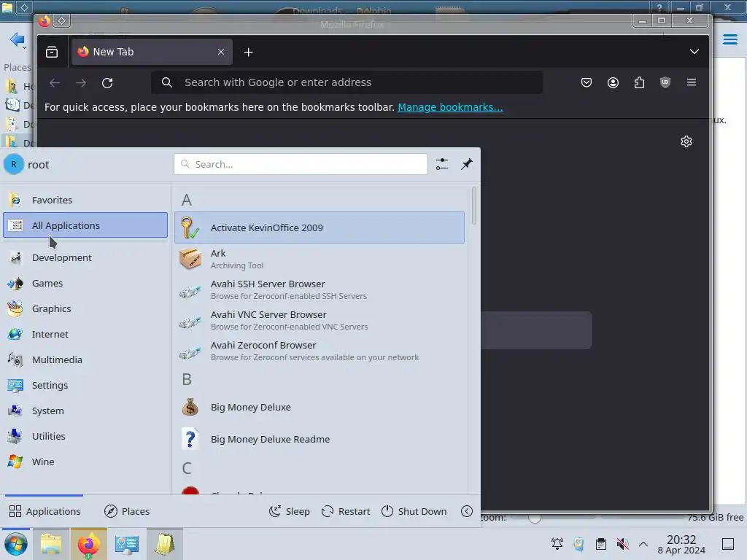The image size is (747, 560).
Task: Open Big Money Deluxe Readme
Action: coord(320,439)
